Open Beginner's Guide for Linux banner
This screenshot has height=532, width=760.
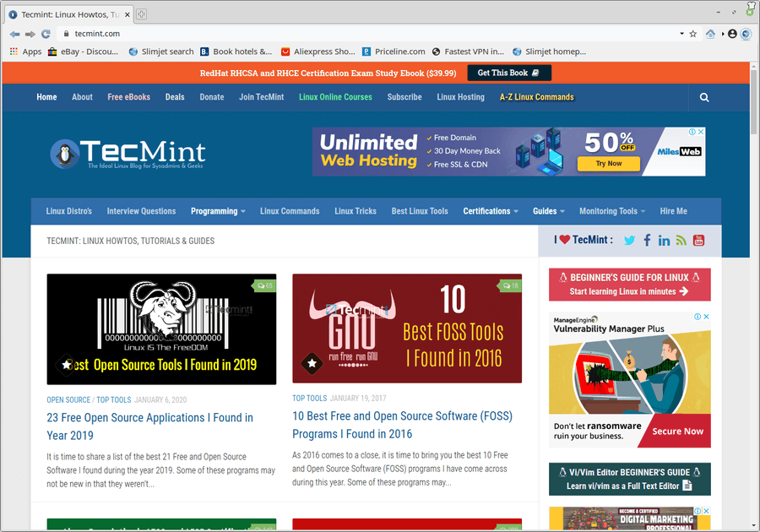pos(630,285)
